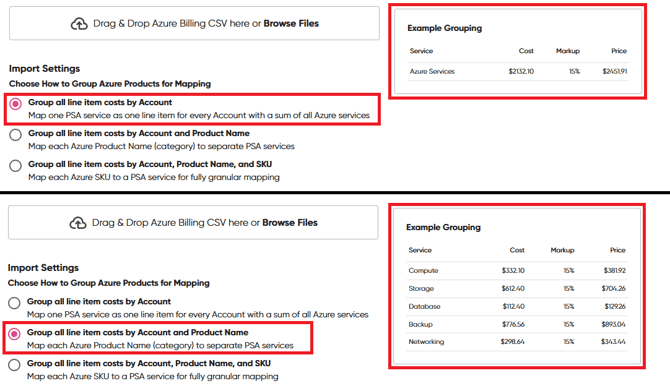This screenshot has width=670, height=386.
Task: Choose the 'Account, Product Name, and SKU' radio beside the Compute example
Action: click(x=14, y=365)
